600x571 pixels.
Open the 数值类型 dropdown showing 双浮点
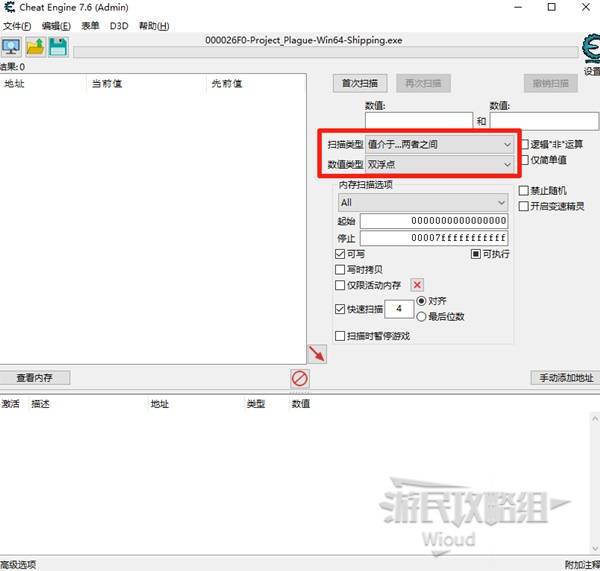pyautogui.click(x=440, y=163)
